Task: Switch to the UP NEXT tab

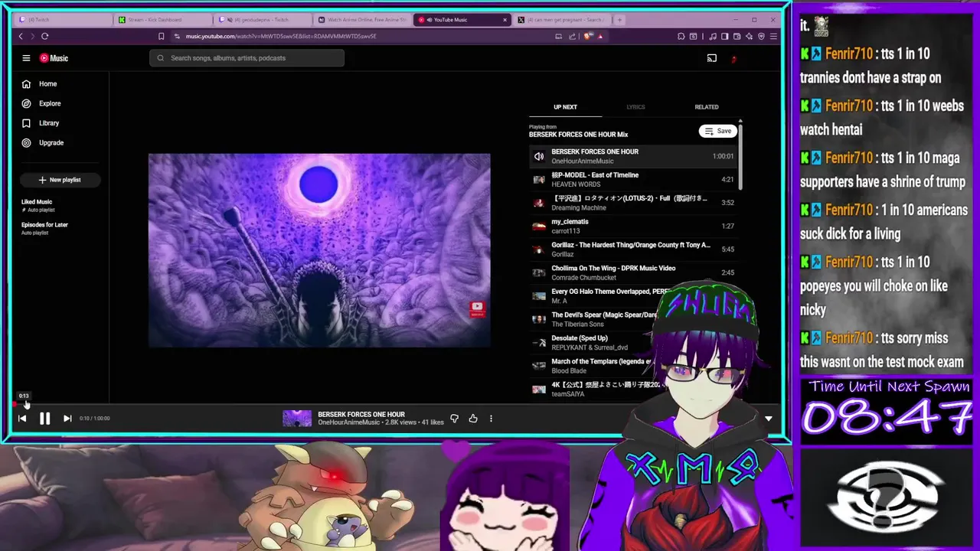Action: point(565,107)
